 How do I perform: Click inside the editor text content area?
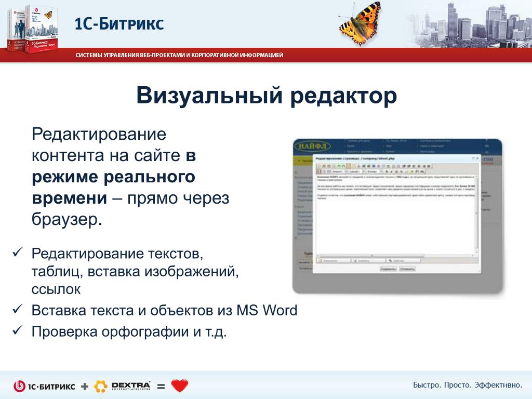click(x=395, y=214)
